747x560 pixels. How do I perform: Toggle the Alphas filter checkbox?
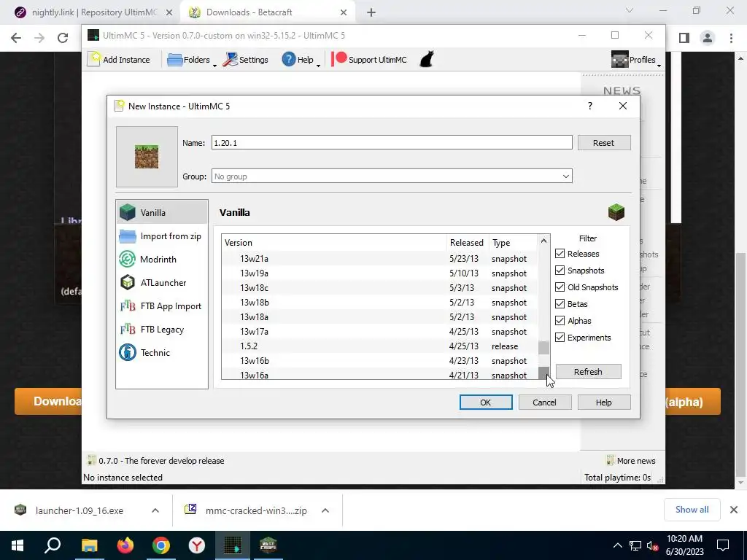[x=560, y=321]
